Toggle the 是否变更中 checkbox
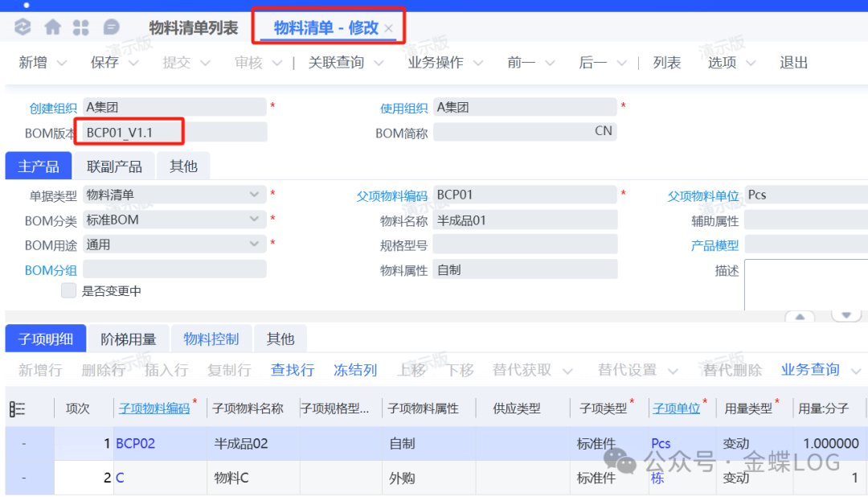Screen dimensions: 868x497 [69, 291]
